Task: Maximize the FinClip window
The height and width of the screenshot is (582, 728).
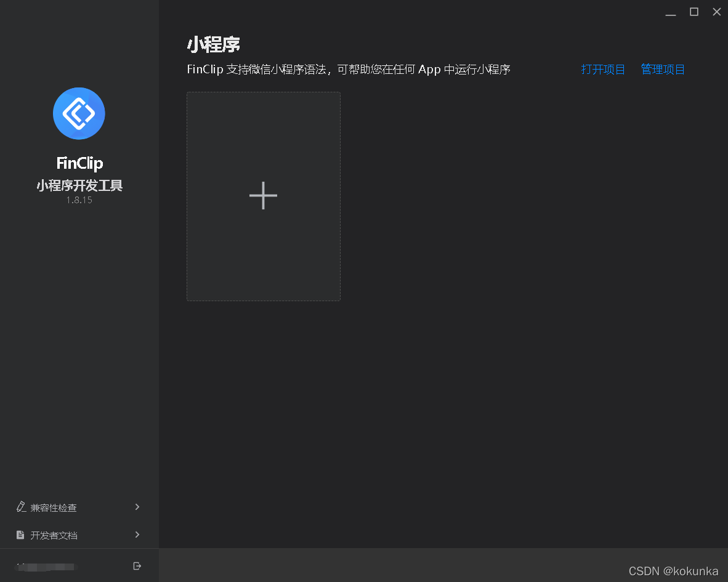Action: tap(694, 12)
